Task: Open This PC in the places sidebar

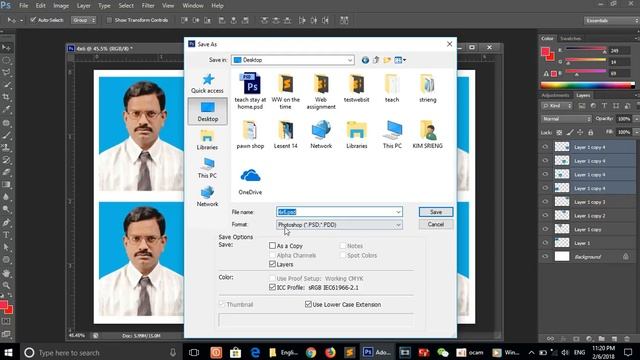Action: click(x=207, y=168)
